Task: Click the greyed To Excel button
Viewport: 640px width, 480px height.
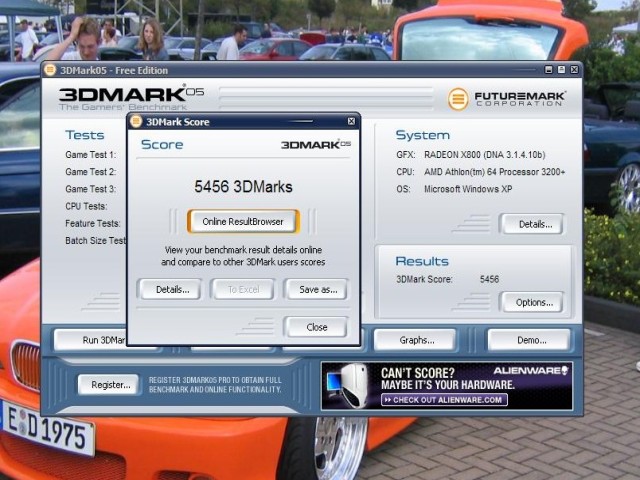Action: pos(242,289)
